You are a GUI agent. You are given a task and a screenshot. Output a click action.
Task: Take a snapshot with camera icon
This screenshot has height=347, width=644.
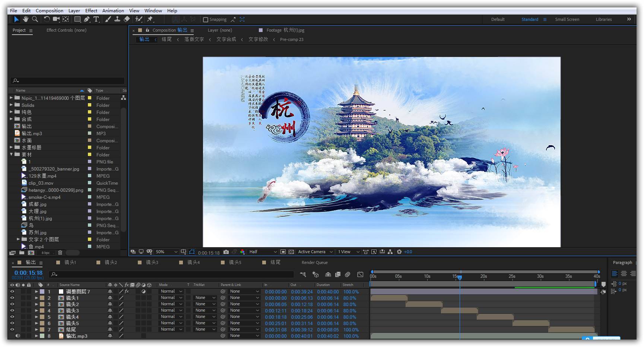coord(226,252)
